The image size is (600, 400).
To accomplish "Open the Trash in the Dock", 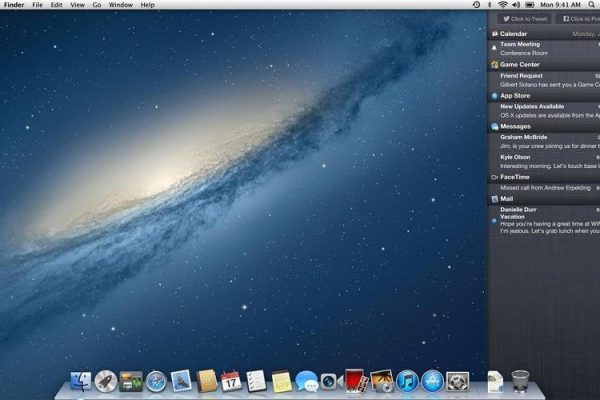I will click(520, 380).
